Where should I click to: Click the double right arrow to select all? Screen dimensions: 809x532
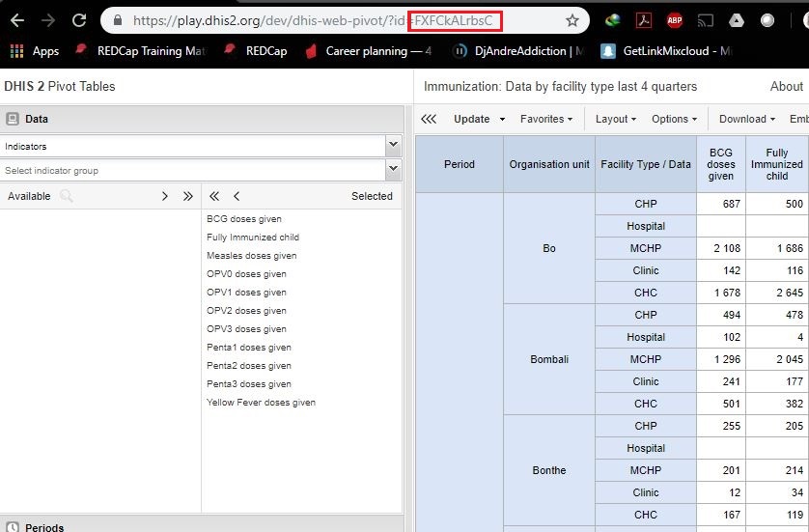pos(187,196)
